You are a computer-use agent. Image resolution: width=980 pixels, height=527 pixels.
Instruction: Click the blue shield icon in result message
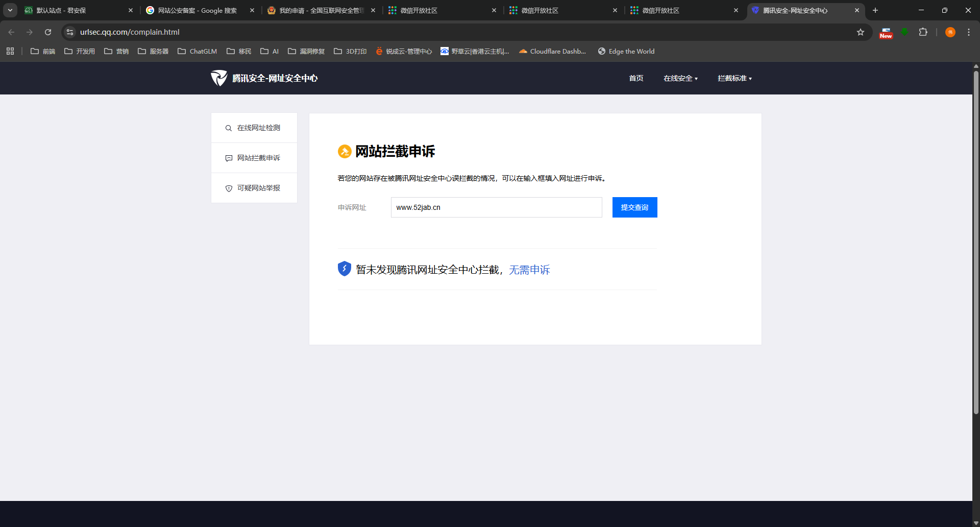pos(345,269)
